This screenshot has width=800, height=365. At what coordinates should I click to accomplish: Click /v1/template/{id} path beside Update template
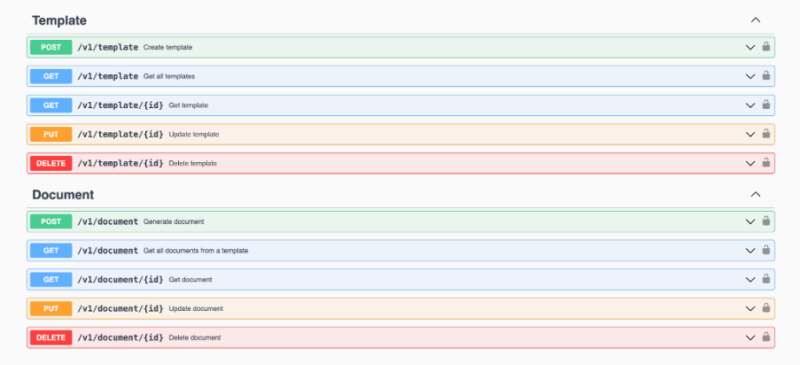click(120, 135)
